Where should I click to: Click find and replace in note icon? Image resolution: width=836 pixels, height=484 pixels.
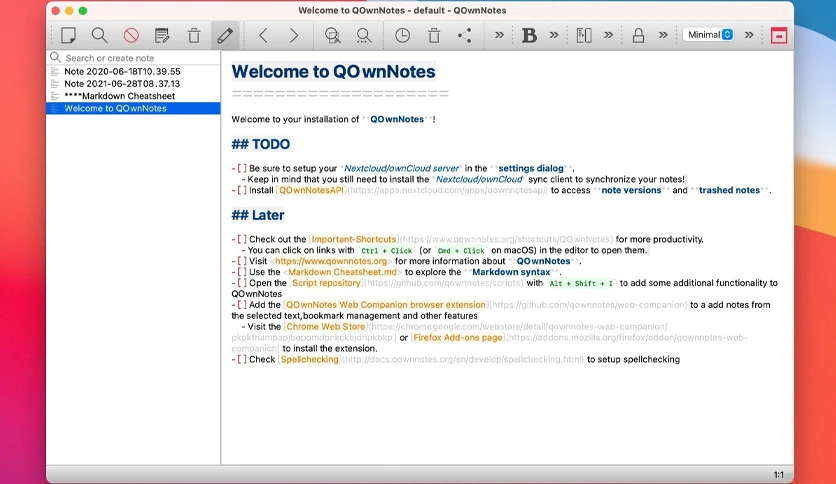pyautogui.click(x=333, y=36)
